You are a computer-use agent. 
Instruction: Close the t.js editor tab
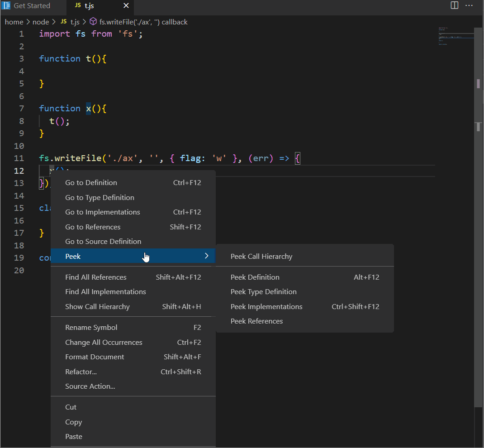pos(126,6)
